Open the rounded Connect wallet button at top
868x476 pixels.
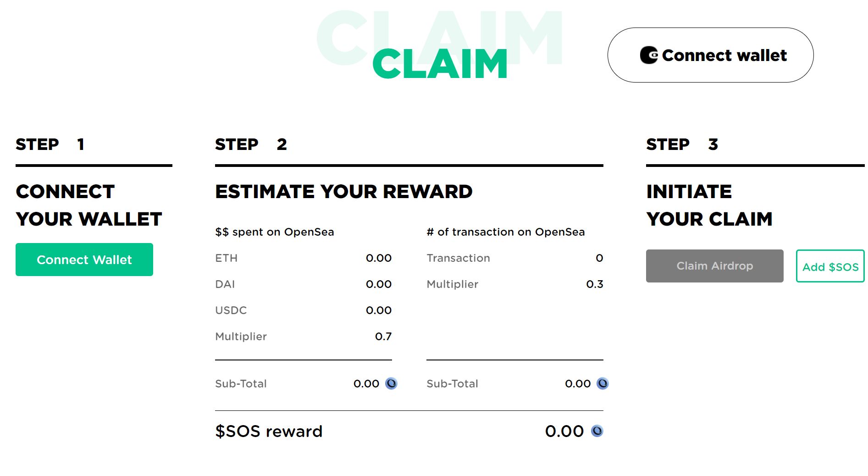(710, 55)
